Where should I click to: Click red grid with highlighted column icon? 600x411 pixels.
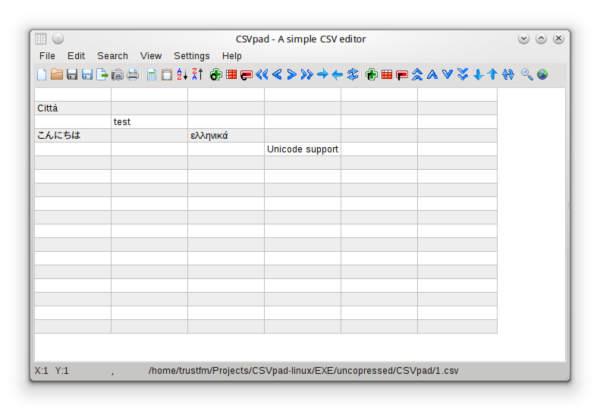coord(231,74)
